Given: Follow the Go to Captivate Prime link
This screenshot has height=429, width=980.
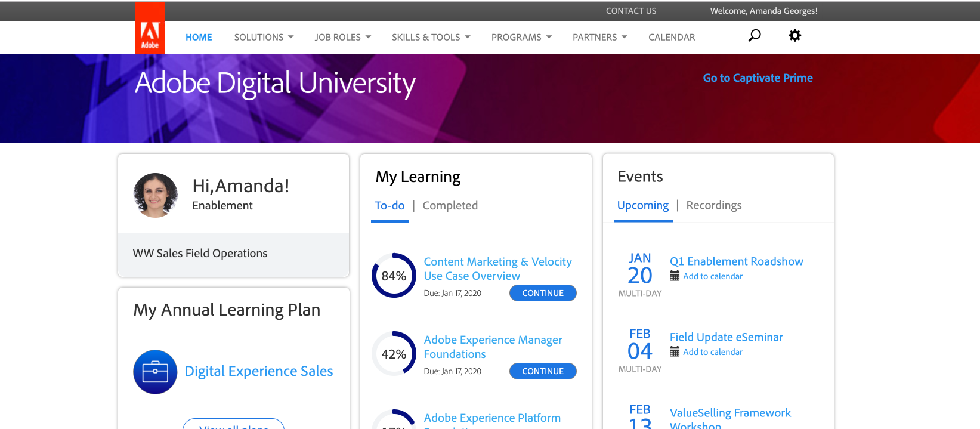Looking at the screenshot, I should [x=758, y=78].
